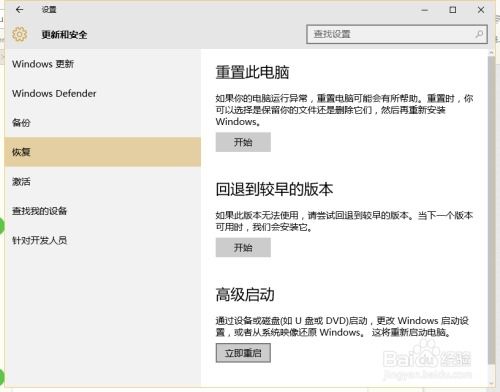
Task: Click 开始 under 重置此电脑
Action: coord(243,142)
